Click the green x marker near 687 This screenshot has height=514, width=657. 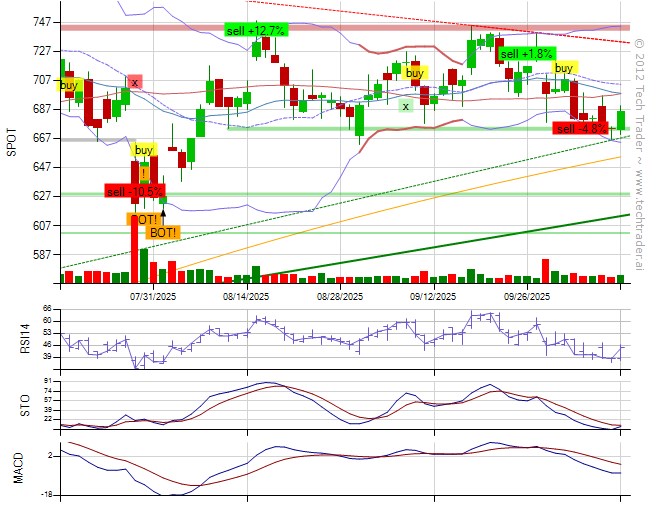[x=405, y=105]
